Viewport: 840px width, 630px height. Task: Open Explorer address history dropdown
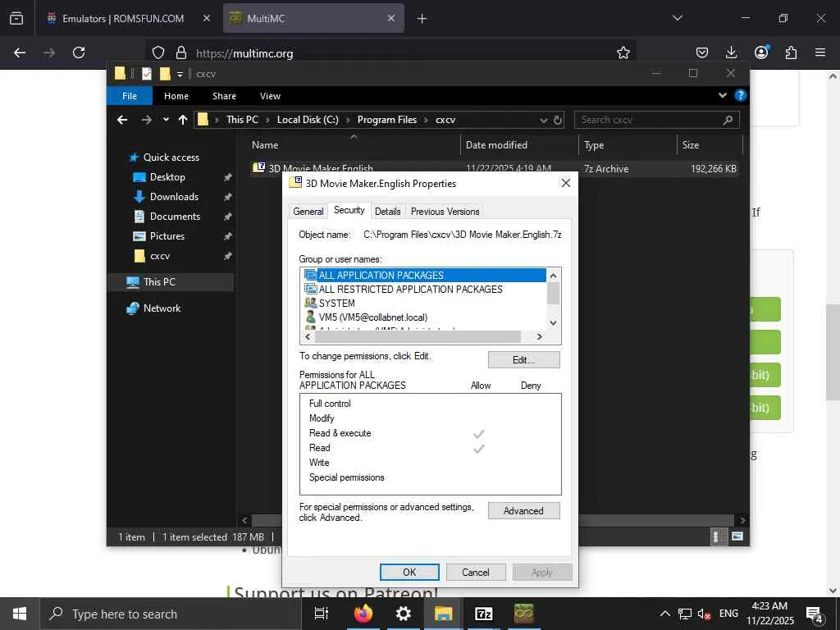(x=544, y=120)
